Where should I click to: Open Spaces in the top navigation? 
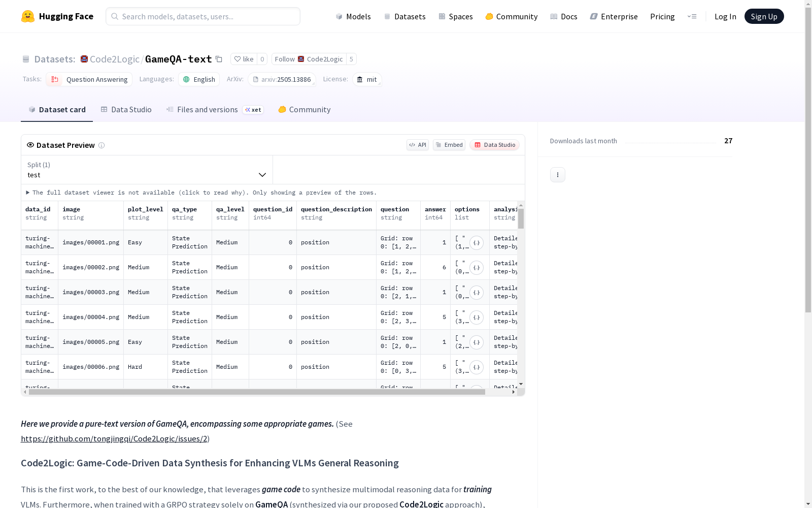(456, 16)
